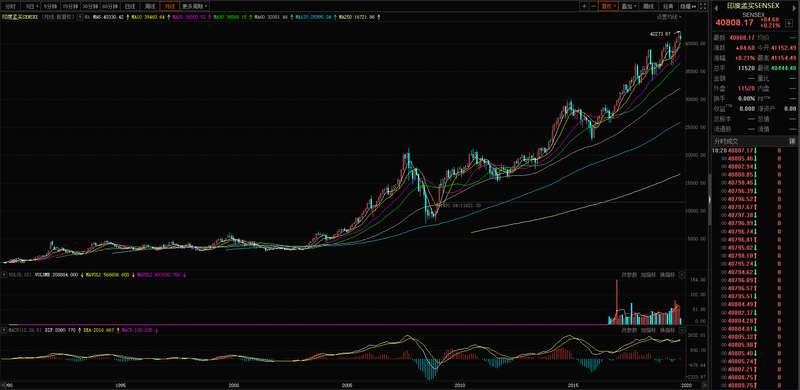Switch to 日线 daily chart tab
Image resolution: width=800 pixels, height=390 pixels.
click(x=130, y=6)
